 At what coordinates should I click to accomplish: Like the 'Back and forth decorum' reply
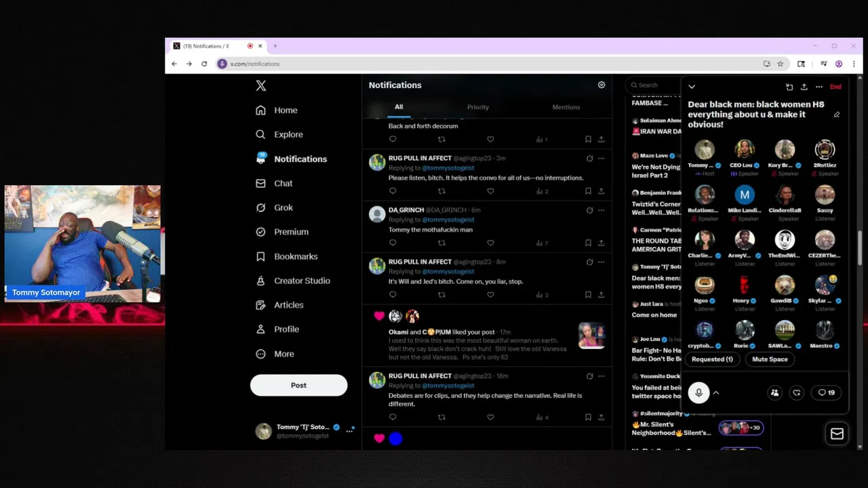point(490,139)
